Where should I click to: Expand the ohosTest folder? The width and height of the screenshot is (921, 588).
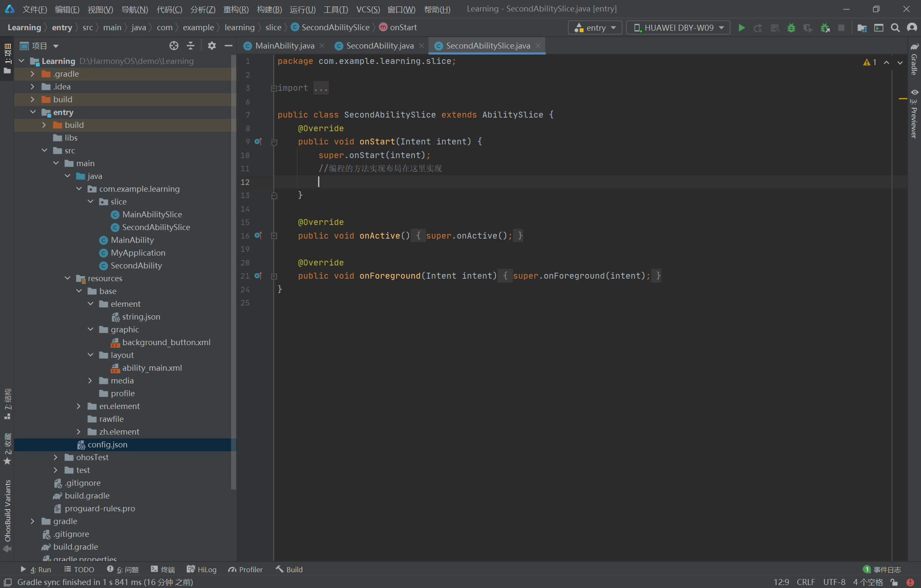55,457
